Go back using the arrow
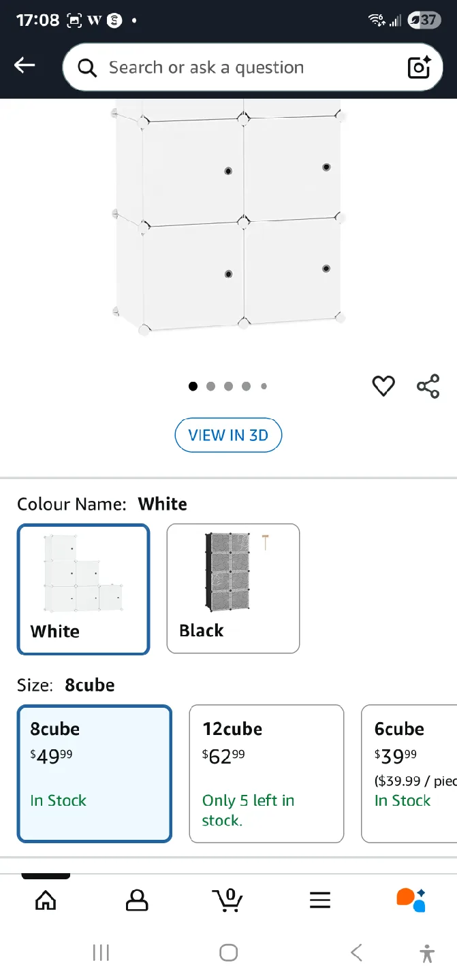Image resolution: width=457 pixels, height=980 pixels. click(25, 65)
